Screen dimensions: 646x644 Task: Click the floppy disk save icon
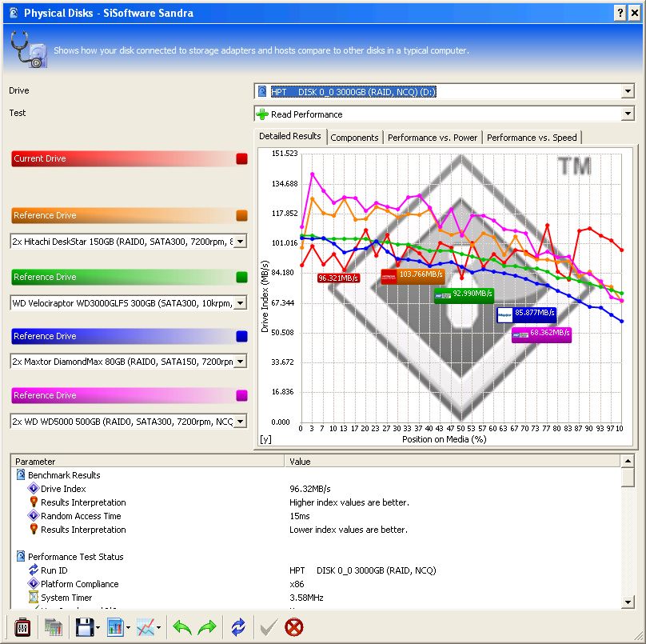(x=85, y=627)
